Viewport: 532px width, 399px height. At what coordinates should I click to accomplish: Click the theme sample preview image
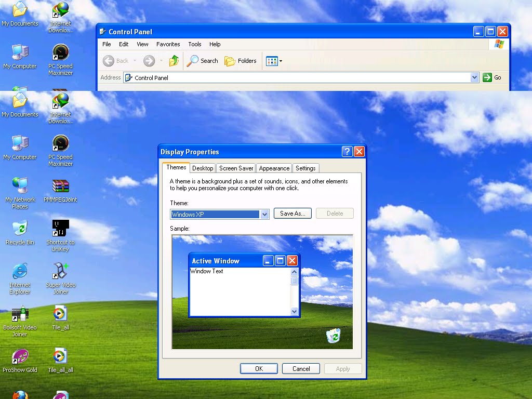point(262,292)
